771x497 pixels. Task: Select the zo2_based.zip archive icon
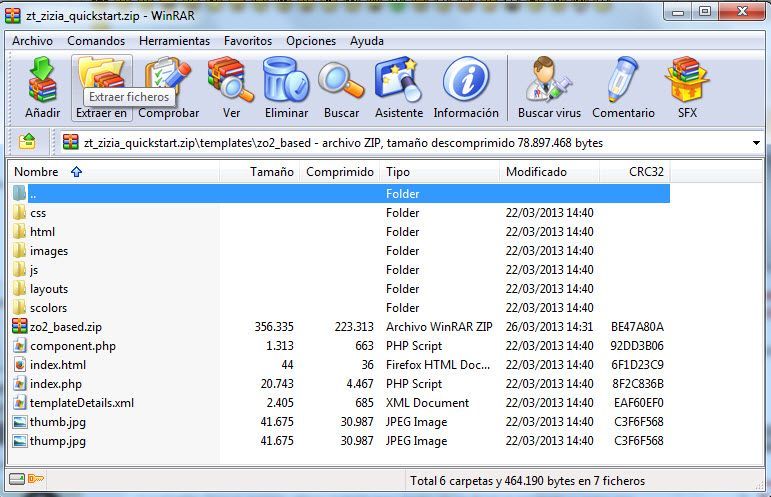(x=20, y=326)
